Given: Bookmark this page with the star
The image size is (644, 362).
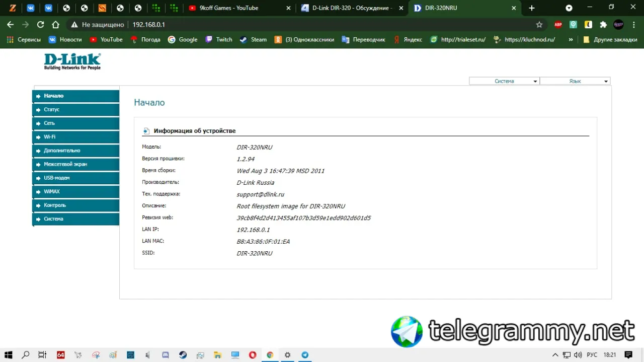Looking at the screenshot, I should tap(539, 25).
